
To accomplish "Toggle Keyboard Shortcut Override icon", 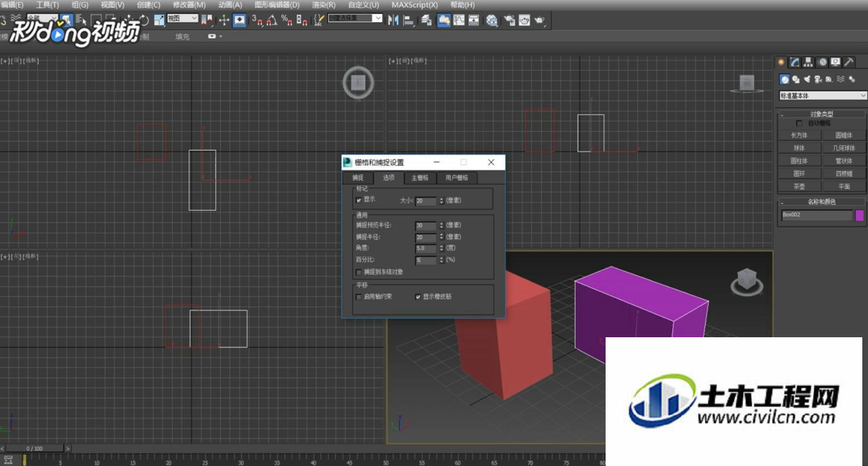I will tap(240, 20).
